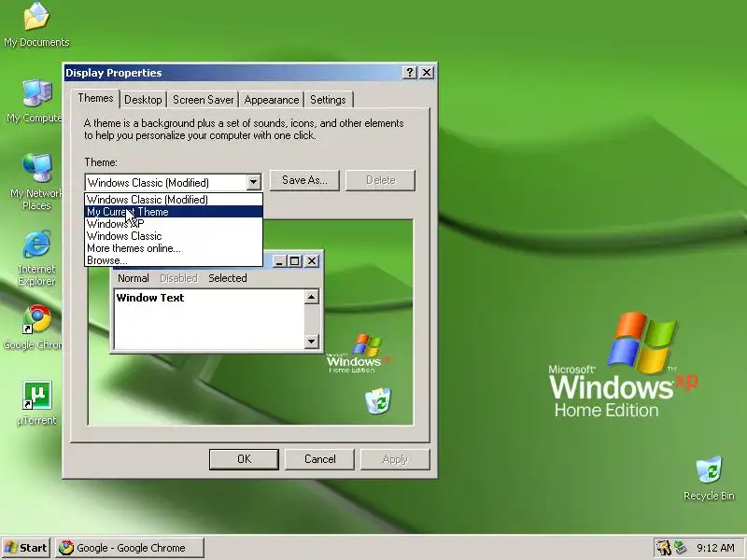The image size is (747, 560).
Task: Switch to the Screen Saver tab
Action: click(203, 100)
